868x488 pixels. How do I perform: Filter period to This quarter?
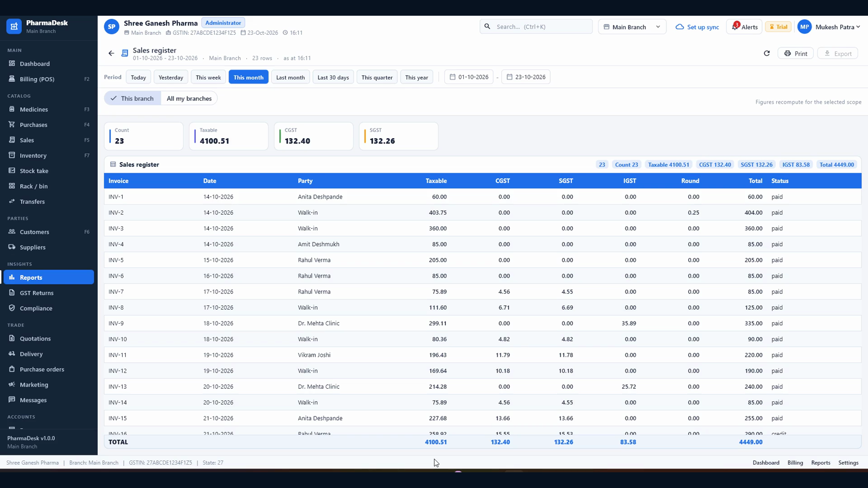click(x=377, y=77)
